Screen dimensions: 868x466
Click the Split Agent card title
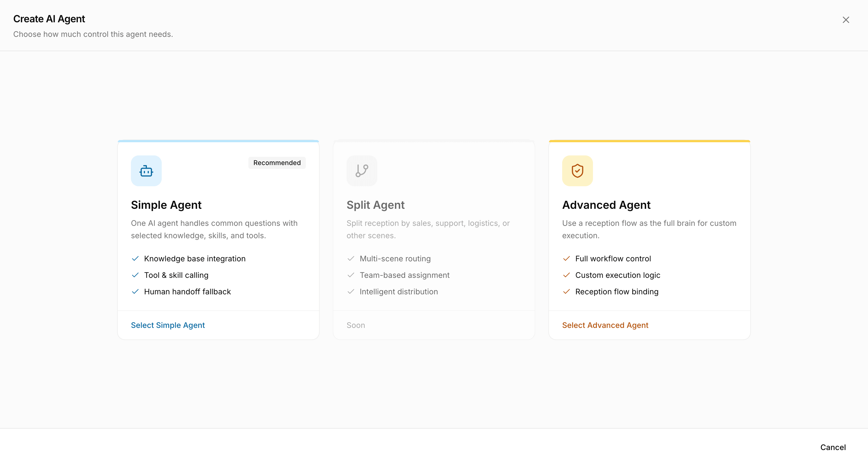(x=376, y=205)
